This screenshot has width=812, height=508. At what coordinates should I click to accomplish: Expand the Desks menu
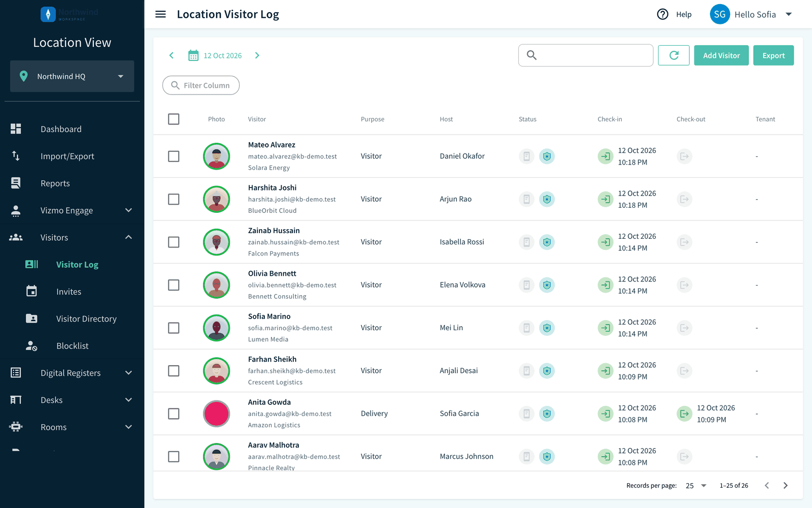click(72, 400)
